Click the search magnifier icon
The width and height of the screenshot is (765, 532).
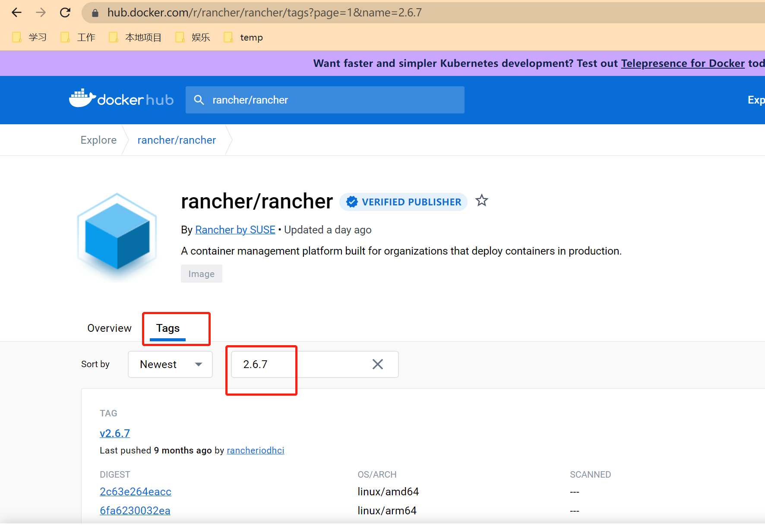tap(199, 100)
